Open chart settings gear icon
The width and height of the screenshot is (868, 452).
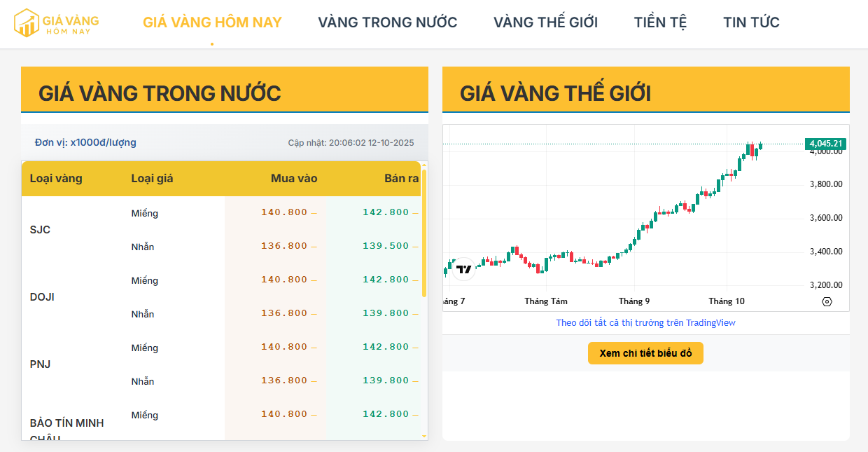pos(827,301)
